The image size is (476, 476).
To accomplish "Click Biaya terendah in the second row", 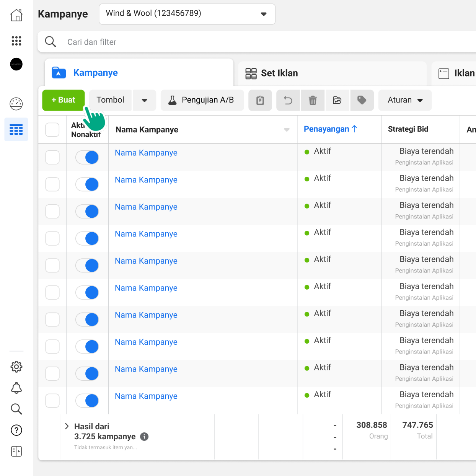I will [x=427, y=178].
